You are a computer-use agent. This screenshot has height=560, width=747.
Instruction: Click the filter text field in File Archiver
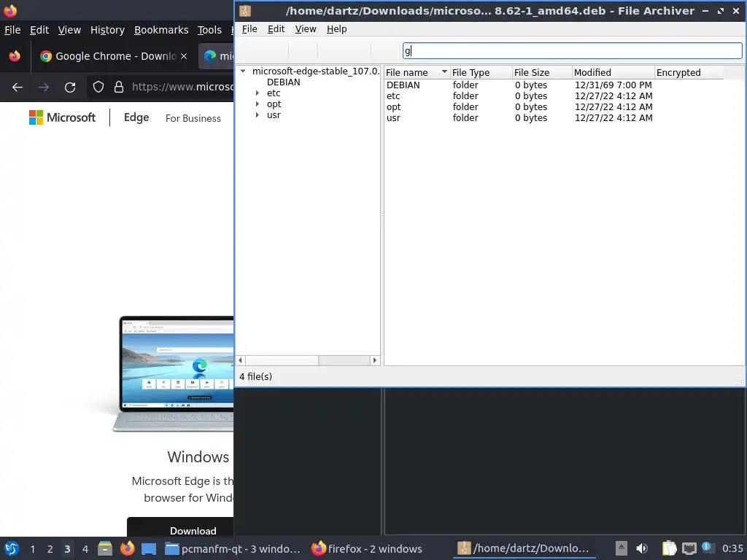pos(572,51)
